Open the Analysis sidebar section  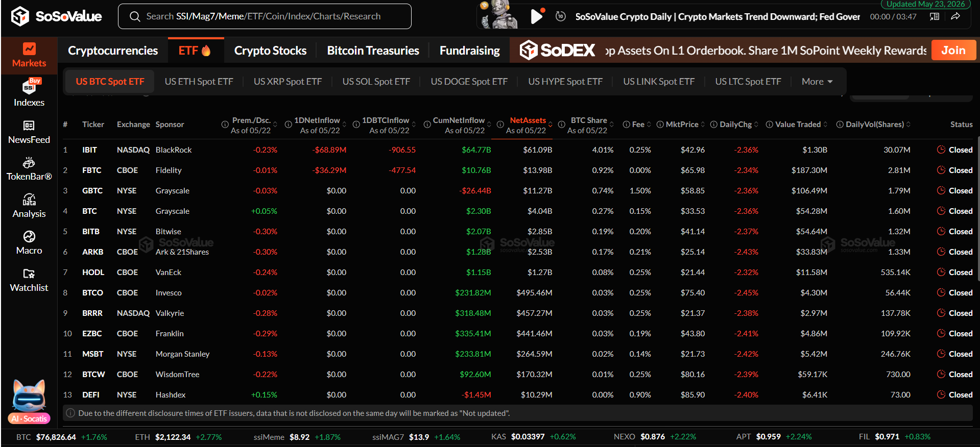[x=29, y=206]
